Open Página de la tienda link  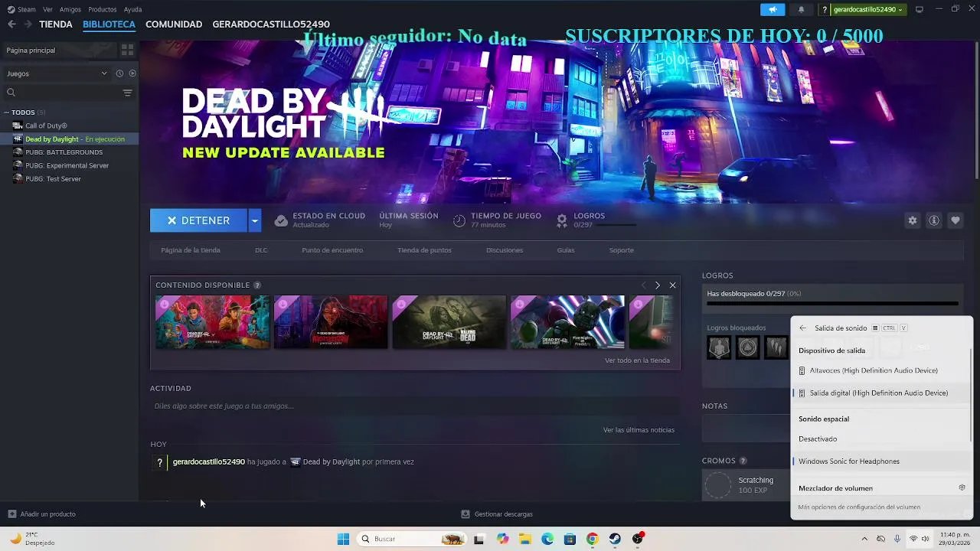pyautogui.click(x=191, y=250)
